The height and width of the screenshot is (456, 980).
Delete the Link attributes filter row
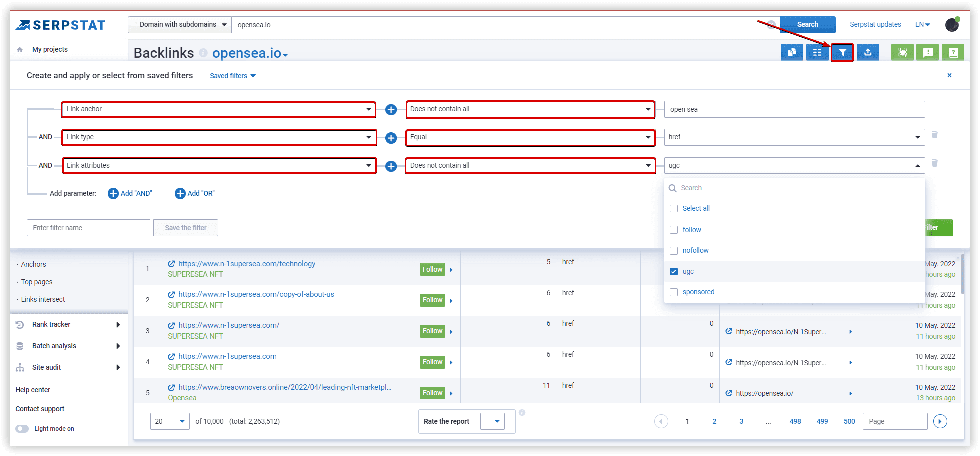click(935, 163)
